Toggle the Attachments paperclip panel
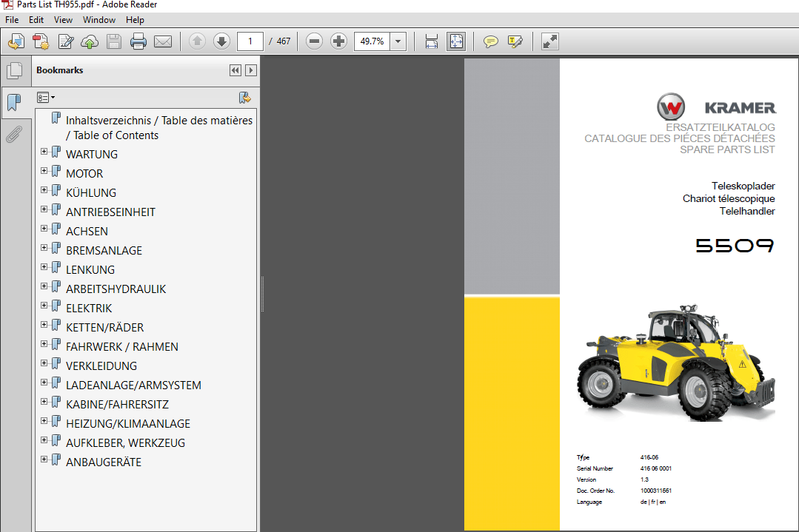Viewport: 799px width, 532px height. tap(16, 134)
